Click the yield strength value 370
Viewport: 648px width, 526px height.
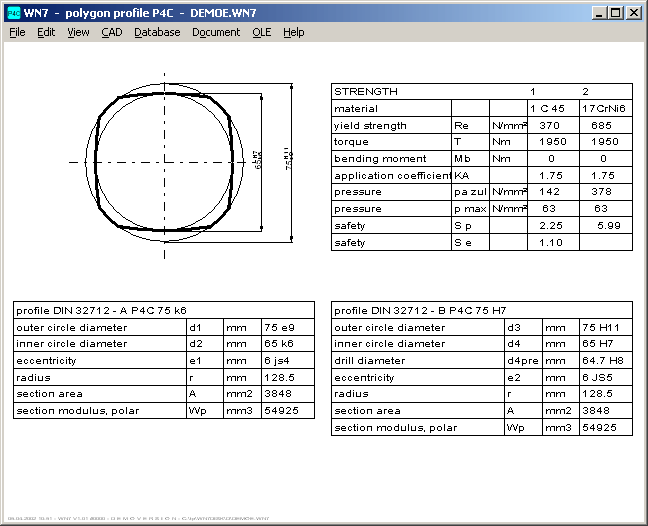click(x=550, y=125)
